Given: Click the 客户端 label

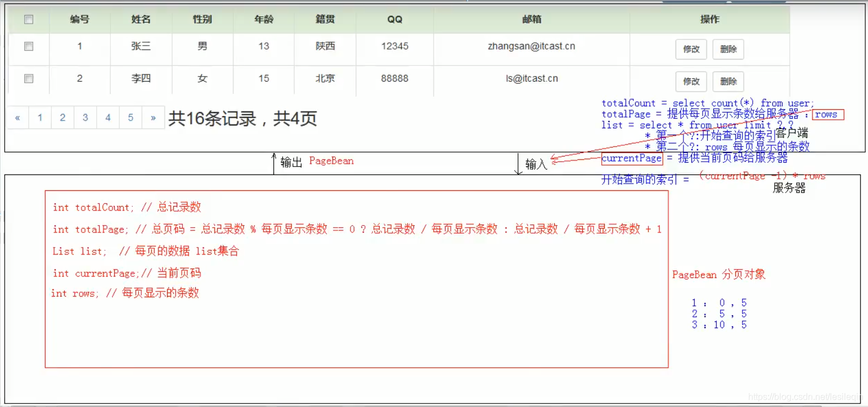Looking at the screenshot, I should click(792, 133).
